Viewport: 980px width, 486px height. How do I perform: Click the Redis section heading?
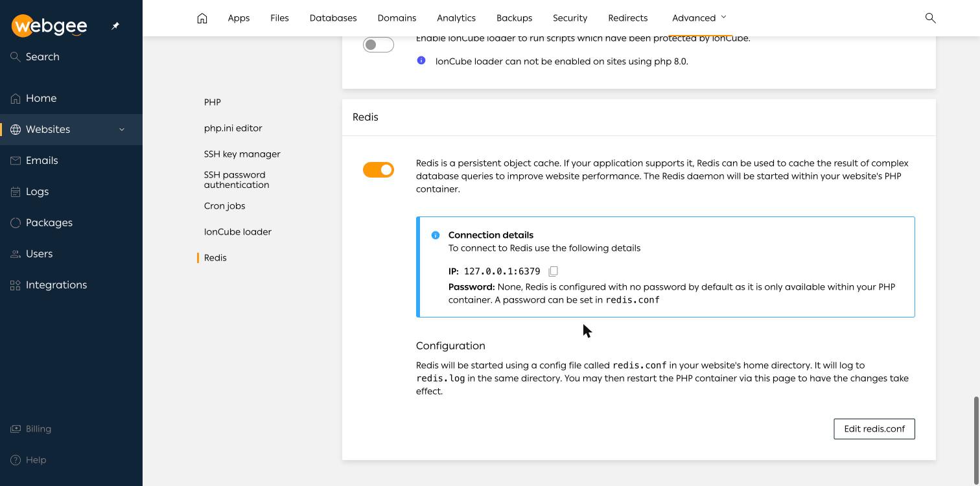[x=366, y=117]
